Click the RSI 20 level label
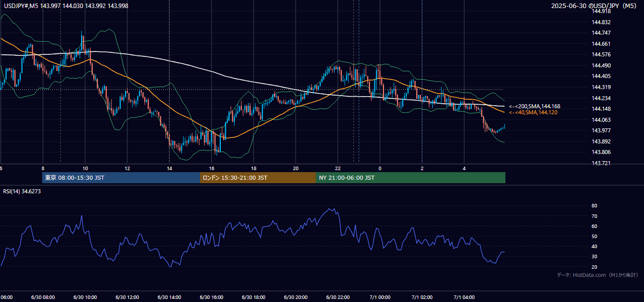This screenshot has height=302, width=644. coord(594,267)
